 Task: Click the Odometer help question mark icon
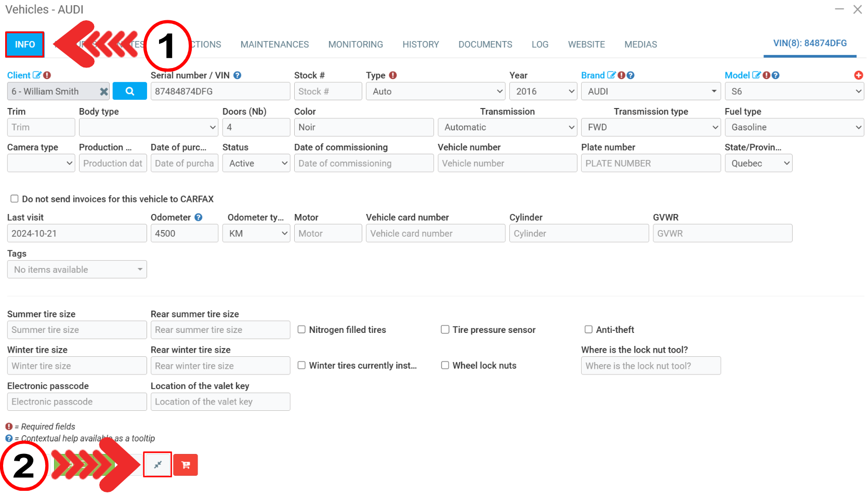coord(198,218)
